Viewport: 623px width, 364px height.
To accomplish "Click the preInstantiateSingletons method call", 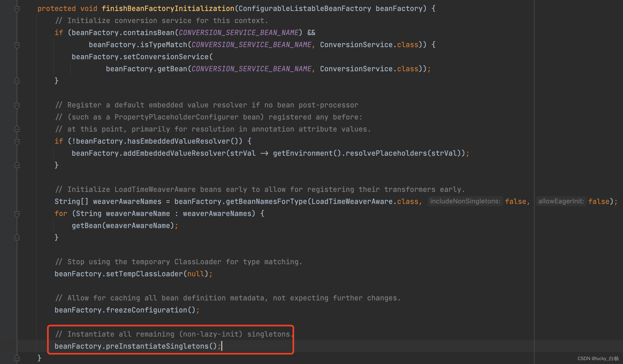I will pos(157,346).
